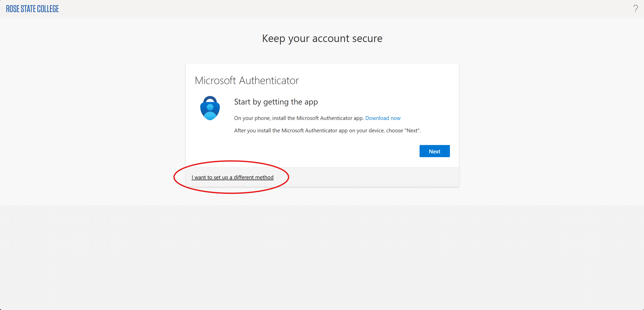Screen dimensions: 644x310
Task: Click the On your phone install instruction text
Action: point(299,118)
